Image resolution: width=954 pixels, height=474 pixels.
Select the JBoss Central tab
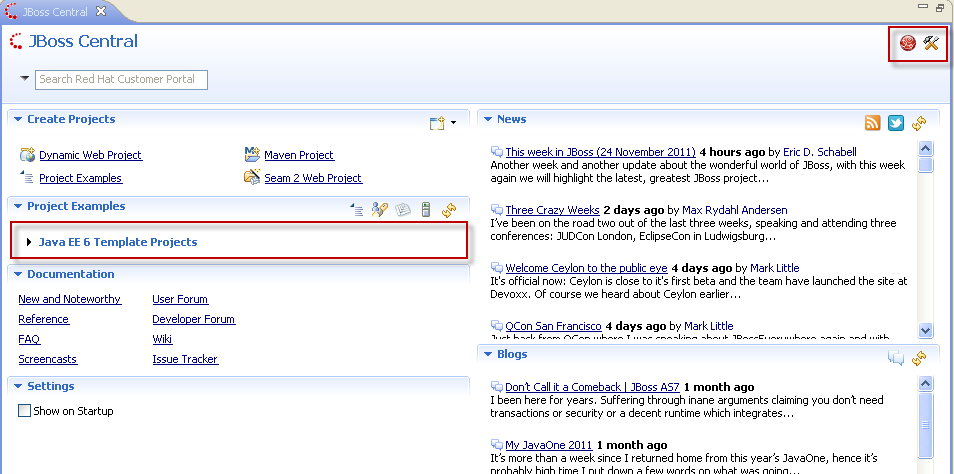tap(55, 12)
